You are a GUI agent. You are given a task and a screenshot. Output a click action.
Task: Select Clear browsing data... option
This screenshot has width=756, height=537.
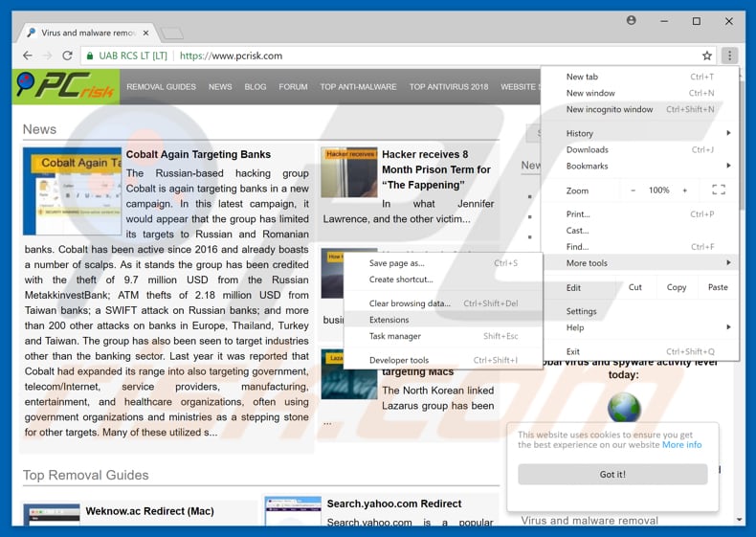(x=443, y=303)
